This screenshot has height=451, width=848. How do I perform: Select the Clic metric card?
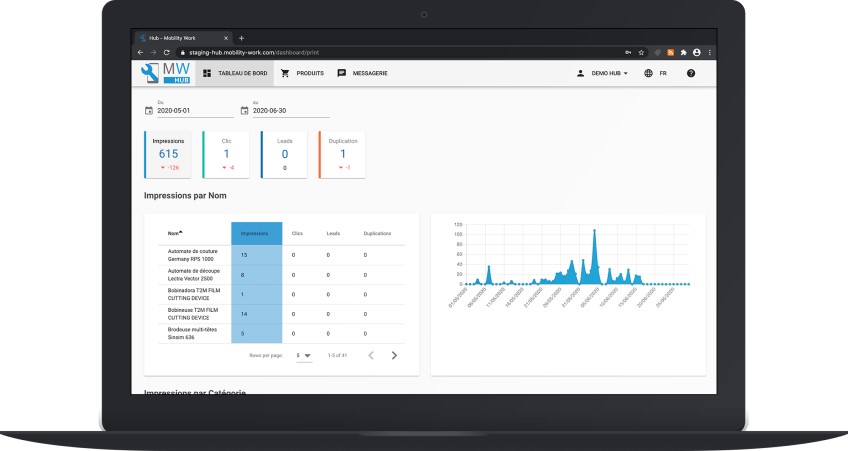coord(226,154)
